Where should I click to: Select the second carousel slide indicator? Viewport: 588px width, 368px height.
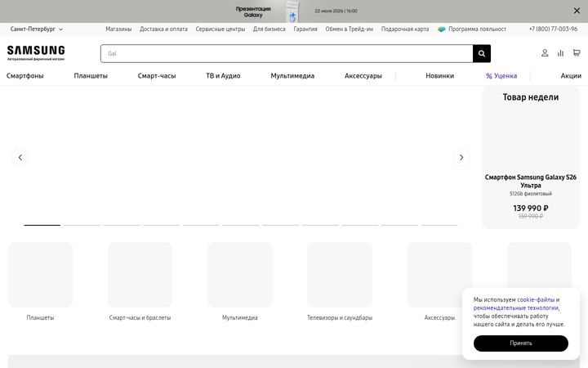tap(82, 225)
